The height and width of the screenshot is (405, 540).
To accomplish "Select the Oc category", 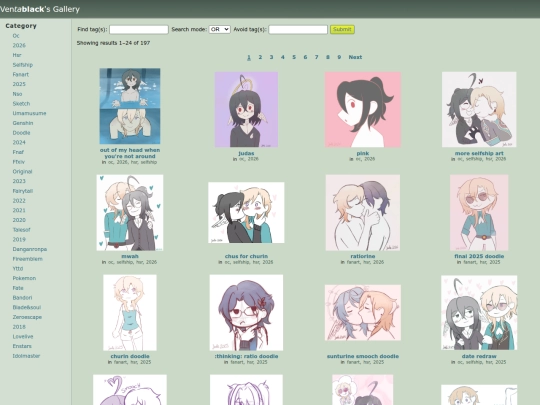I will pos(16,36).
